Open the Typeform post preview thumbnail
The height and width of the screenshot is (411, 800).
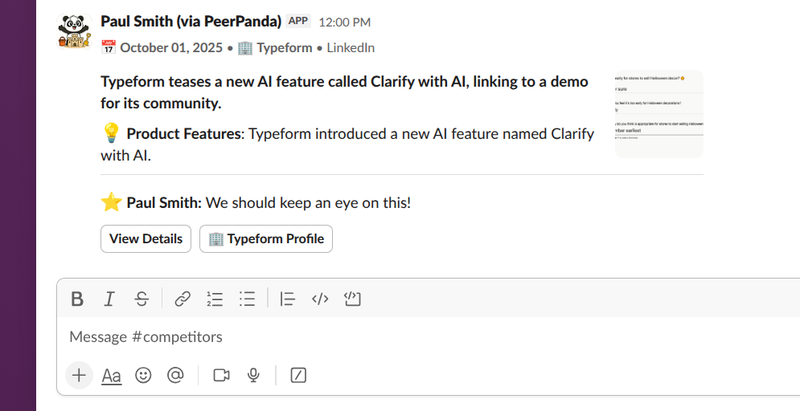[659, 114]
